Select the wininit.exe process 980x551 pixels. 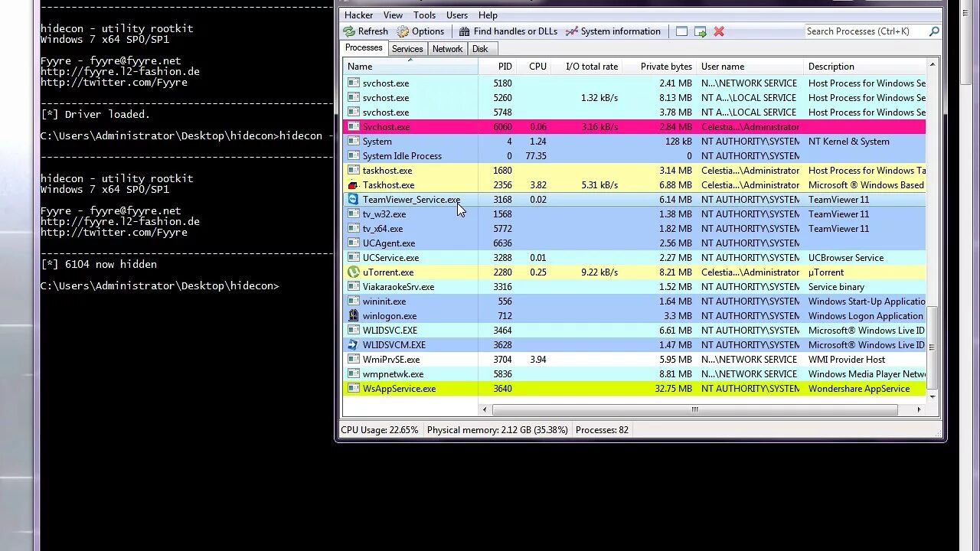point(634,302)
